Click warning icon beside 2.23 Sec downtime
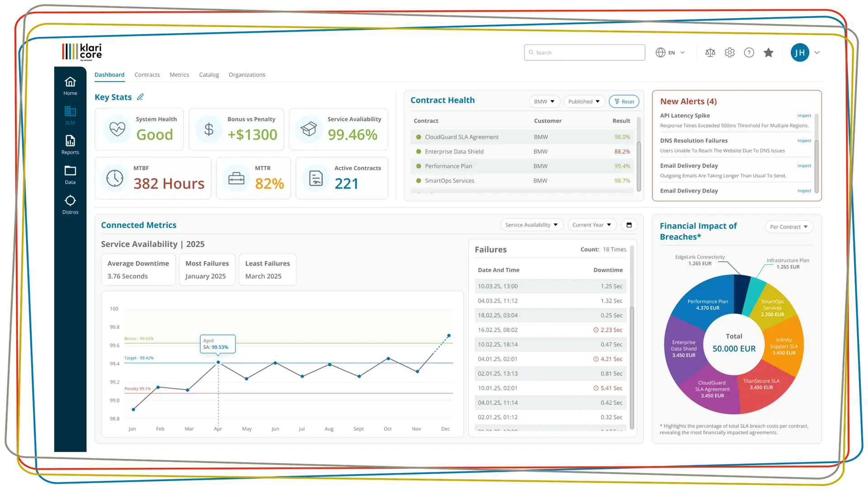 click(596, 330)
